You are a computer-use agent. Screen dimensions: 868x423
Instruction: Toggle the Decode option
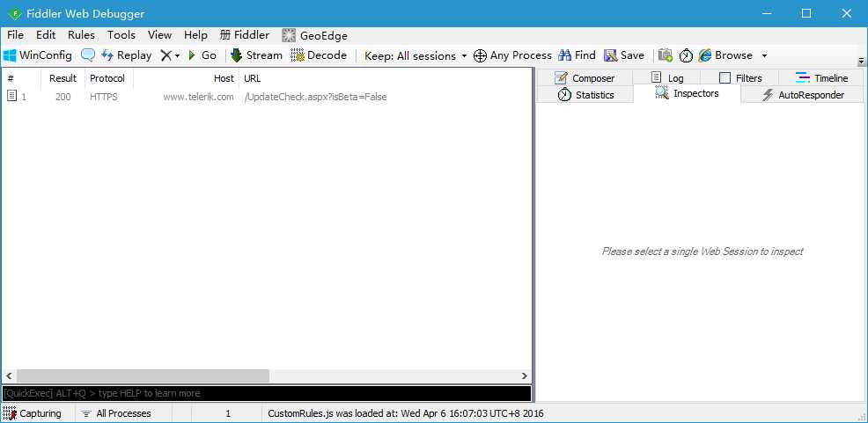[319, 55]
